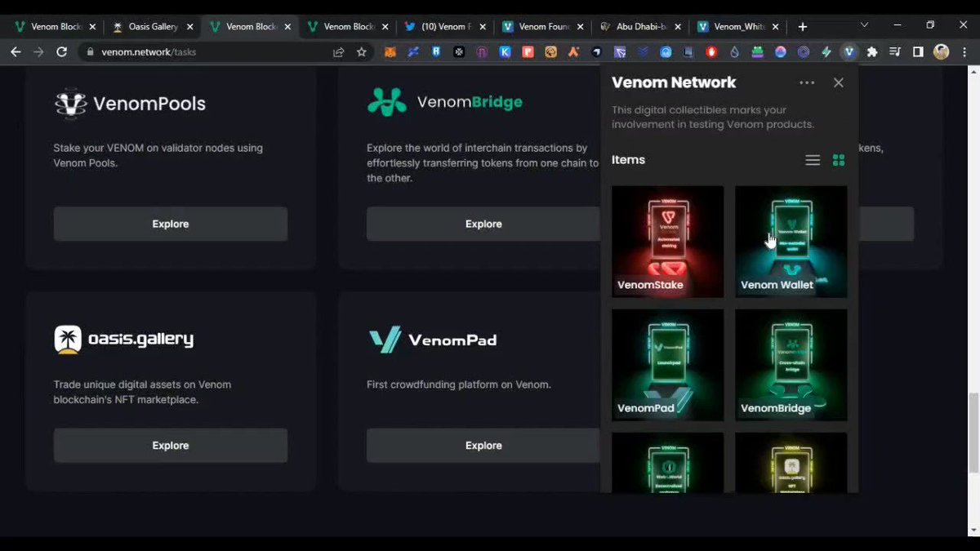
Task: Click the red shield extension icon
Action: pyautogui.click(x=711, y=51)
